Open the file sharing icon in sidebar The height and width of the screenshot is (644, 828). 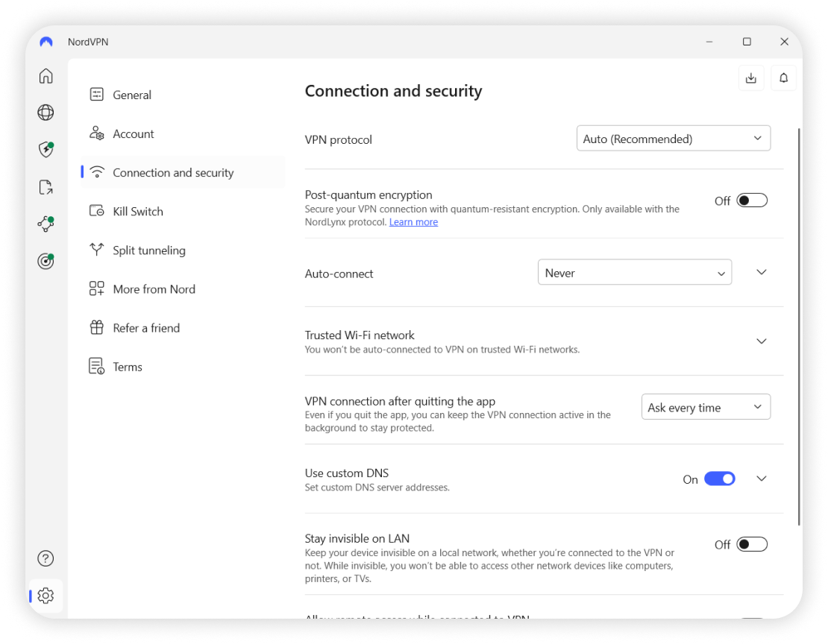46,187
